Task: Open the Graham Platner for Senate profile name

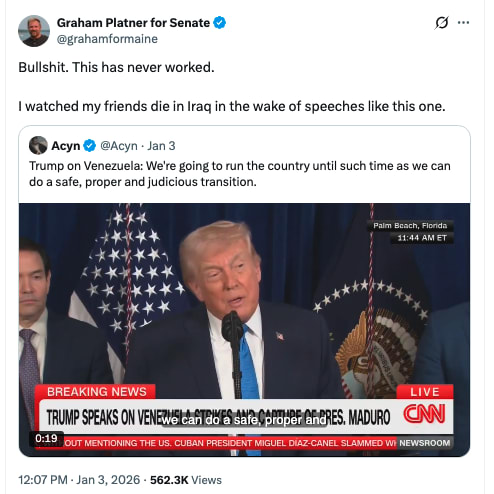Action: pos(133,23)
